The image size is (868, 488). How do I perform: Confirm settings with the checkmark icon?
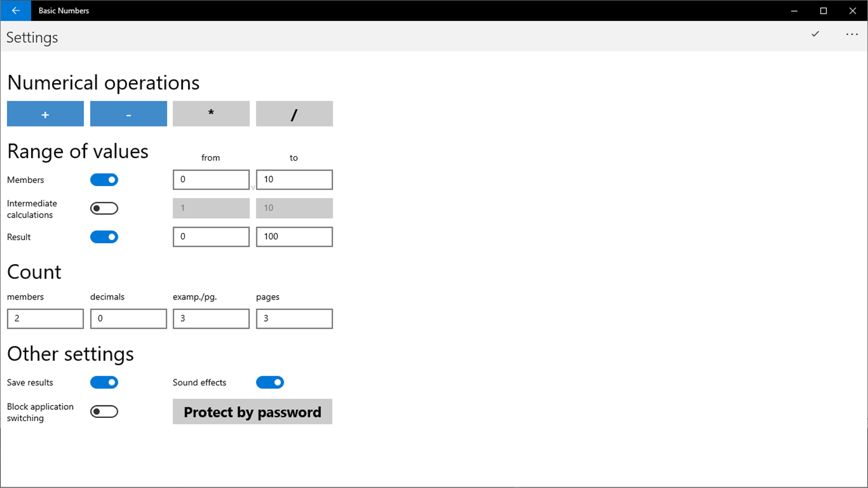(x=815, y=34)
